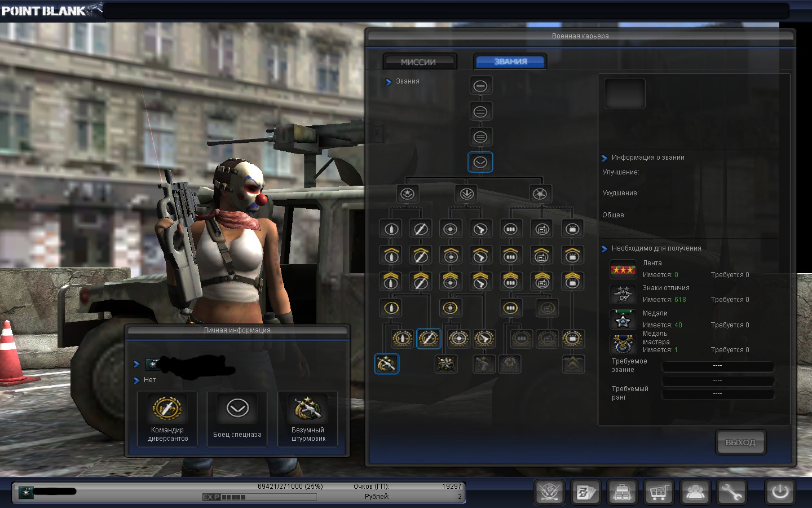Screen dimensions: 812x508
Task: Click the Безумный штурмовик title slot
Action: click(x=308, y=418)
